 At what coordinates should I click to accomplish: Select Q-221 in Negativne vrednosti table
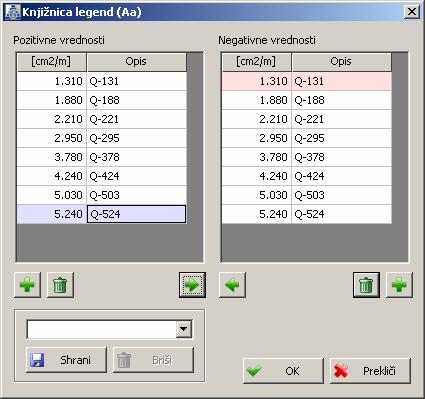point(342,119)
